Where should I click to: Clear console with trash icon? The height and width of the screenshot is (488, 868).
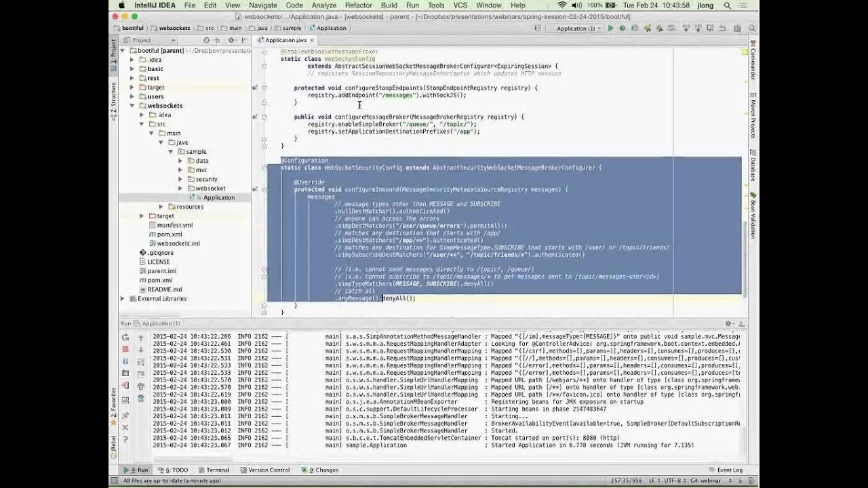tap(141, 399)
